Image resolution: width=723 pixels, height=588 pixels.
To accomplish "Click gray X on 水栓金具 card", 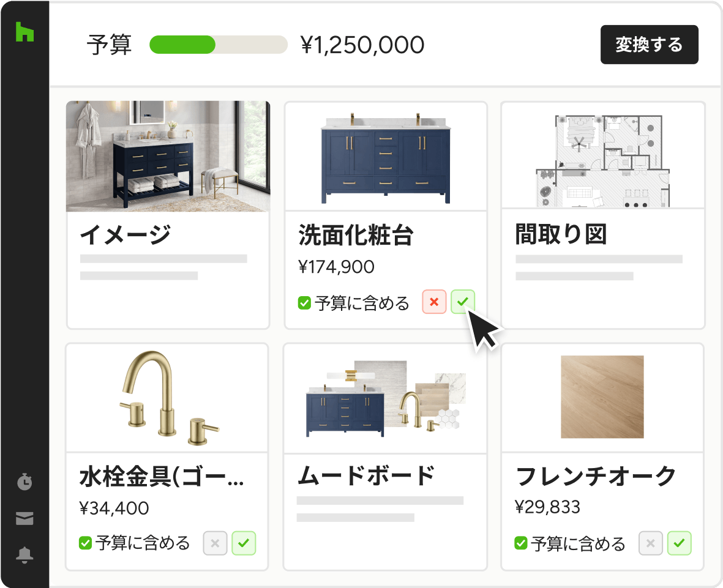I will tap(215, 543).
